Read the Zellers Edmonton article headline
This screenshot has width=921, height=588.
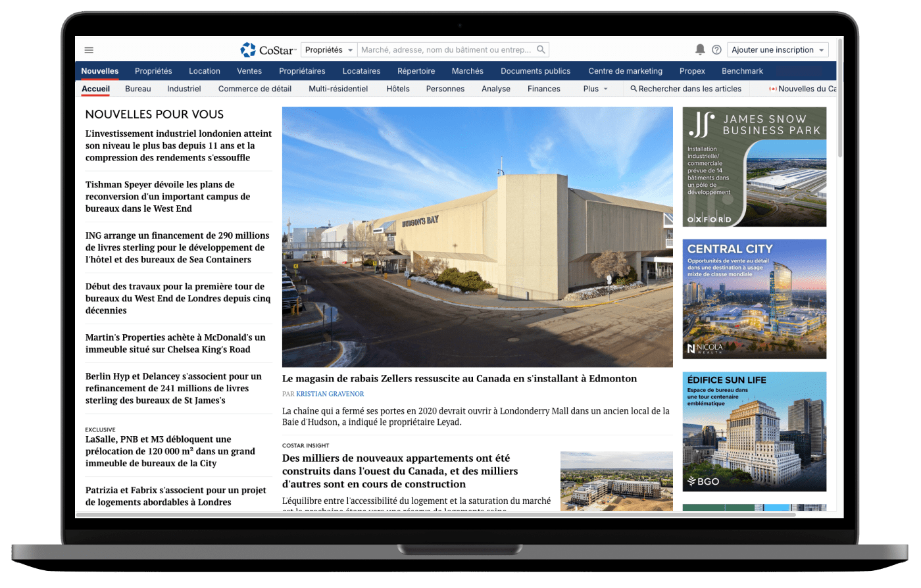point(459,379)
